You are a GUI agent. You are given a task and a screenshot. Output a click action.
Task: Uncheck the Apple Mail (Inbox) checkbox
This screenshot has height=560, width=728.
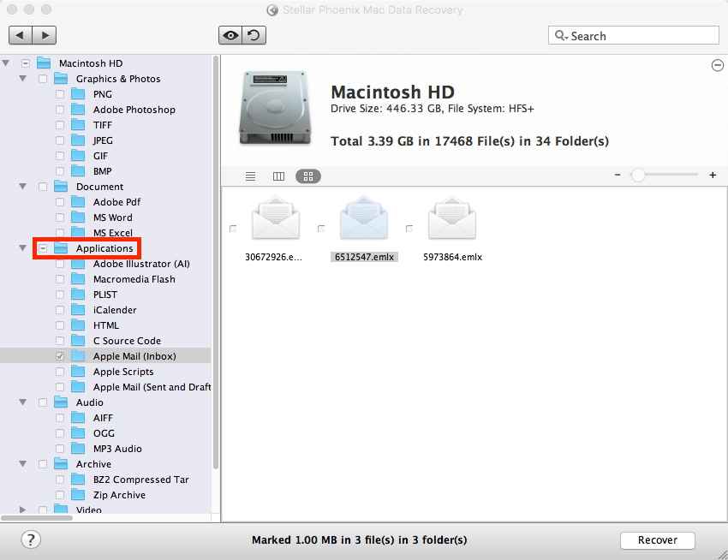coord(60,356)
